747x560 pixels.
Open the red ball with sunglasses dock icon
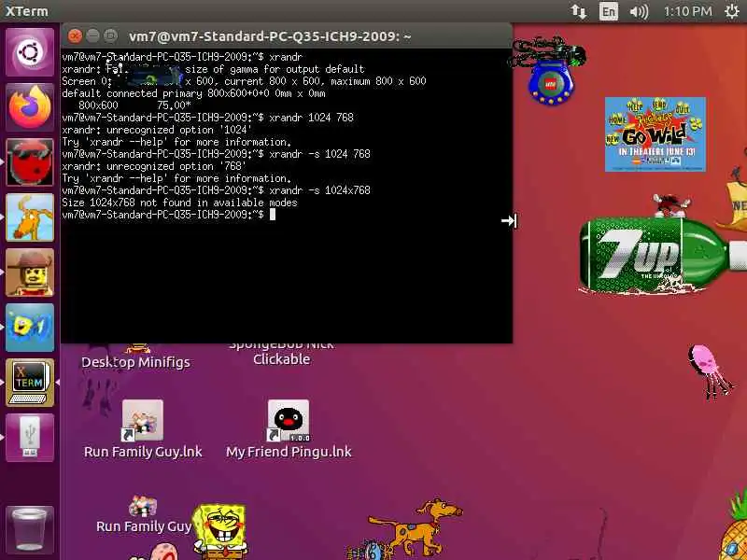pos(30,162)
